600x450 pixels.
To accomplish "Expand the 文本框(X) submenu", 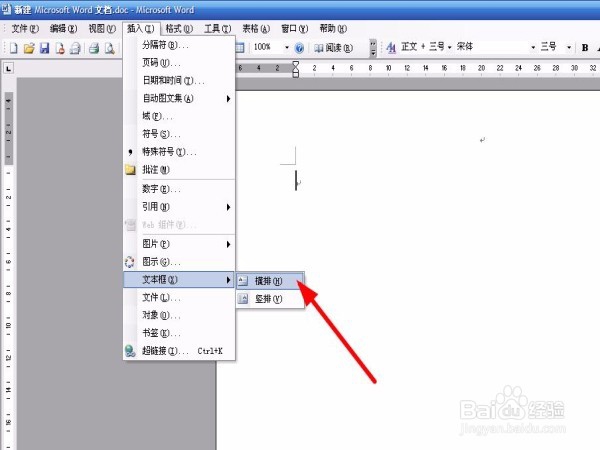I will 179,280.
